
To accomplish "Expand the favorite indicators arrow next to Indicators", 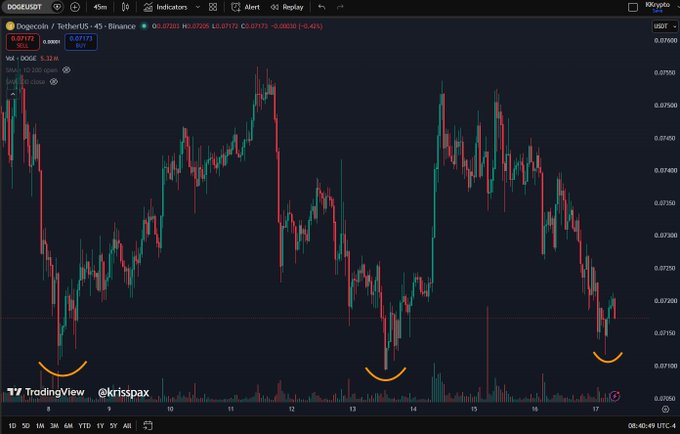I will click(x=198, y=7).
